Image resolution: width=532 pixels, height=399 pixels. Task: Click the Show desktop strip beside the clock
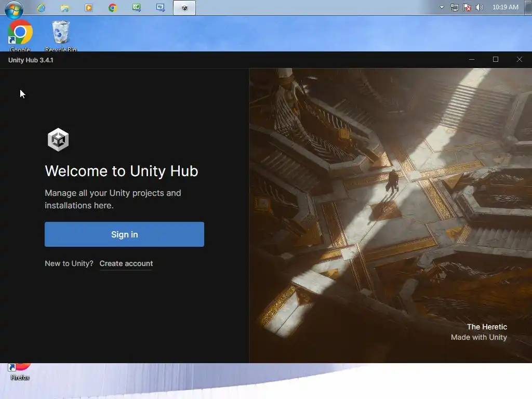(x=528, y=7)
